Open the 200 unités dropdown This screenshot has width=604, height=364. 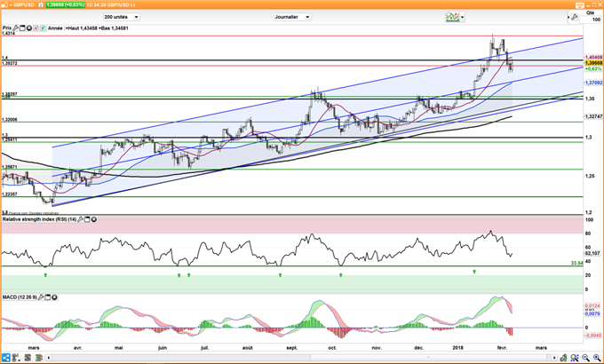(x=122, y=17)
